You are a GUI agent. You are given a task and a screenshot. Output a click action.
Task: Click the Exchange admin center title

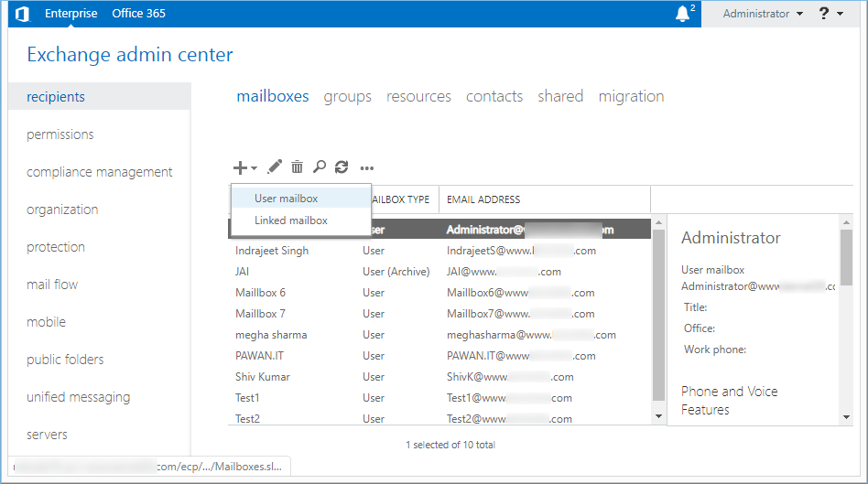coord(130,55)
